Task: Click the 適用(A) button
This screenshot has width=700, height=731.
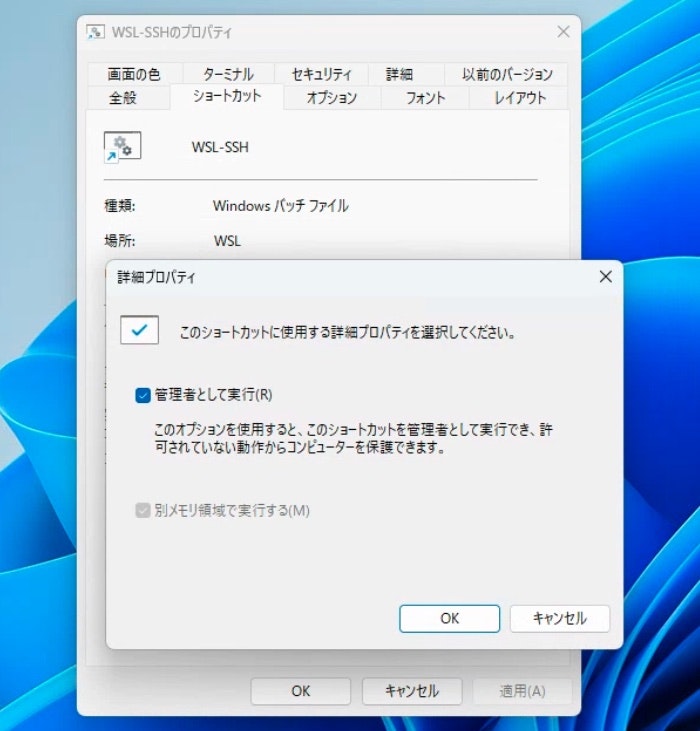Action: (522, 691)
